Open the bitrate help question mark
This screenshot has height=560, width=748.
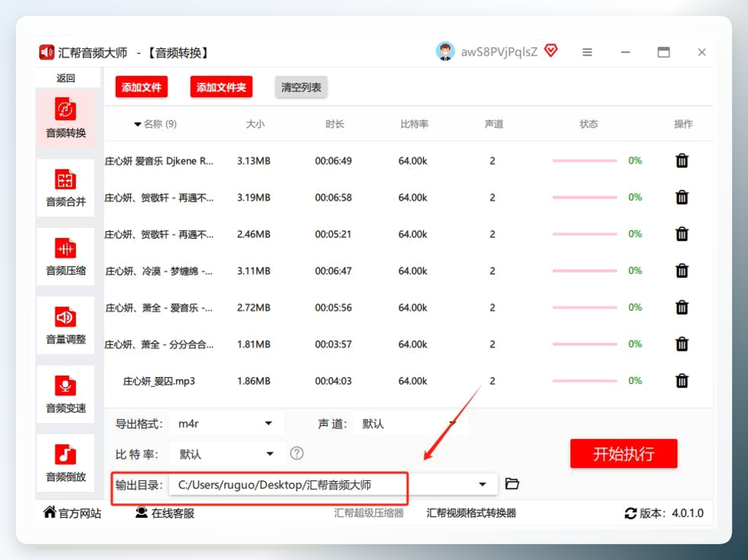point(296,453)
